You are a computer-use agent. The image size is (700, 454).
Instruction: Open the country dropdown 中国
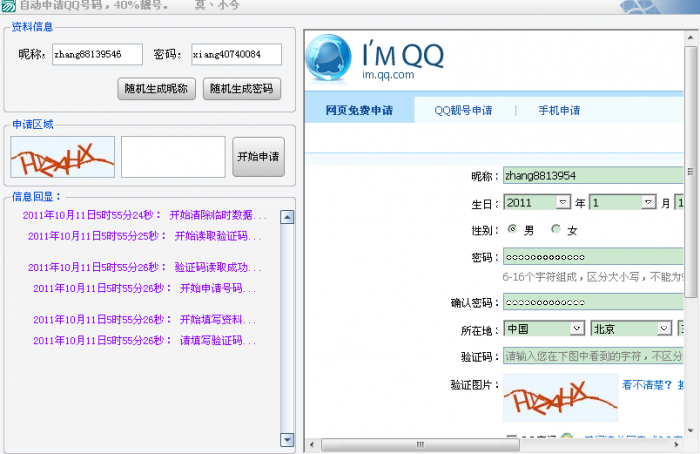point(544,329)
